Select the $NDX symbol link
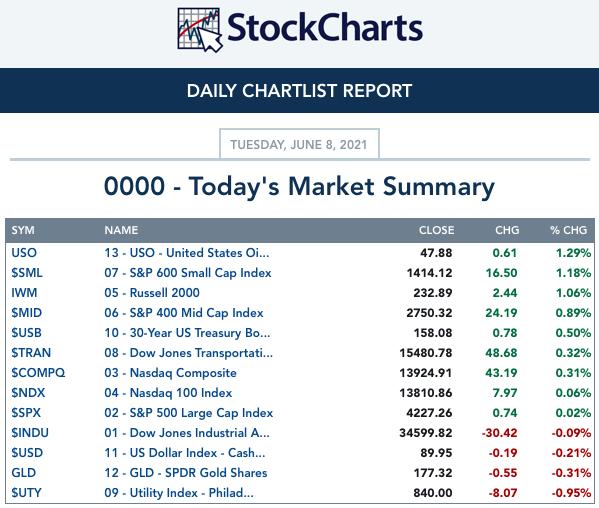Viewport: 599px width, 508px height. point(28,393)
